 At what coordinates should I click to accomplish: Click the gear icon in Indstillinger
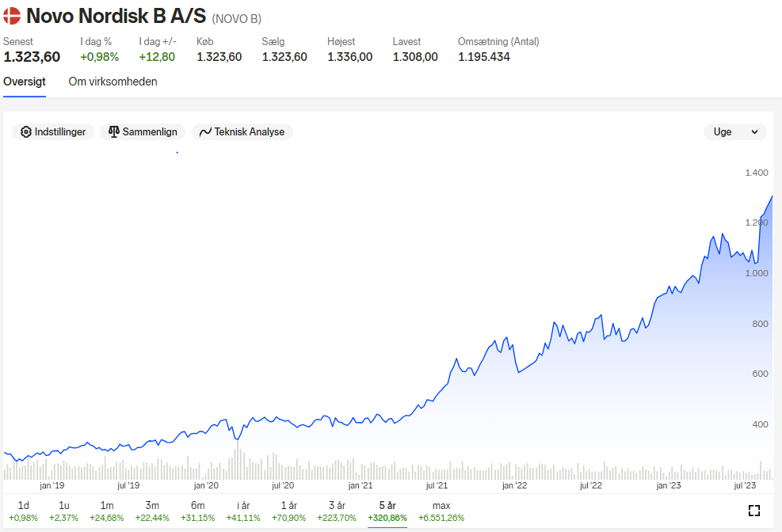pos(26,132)
